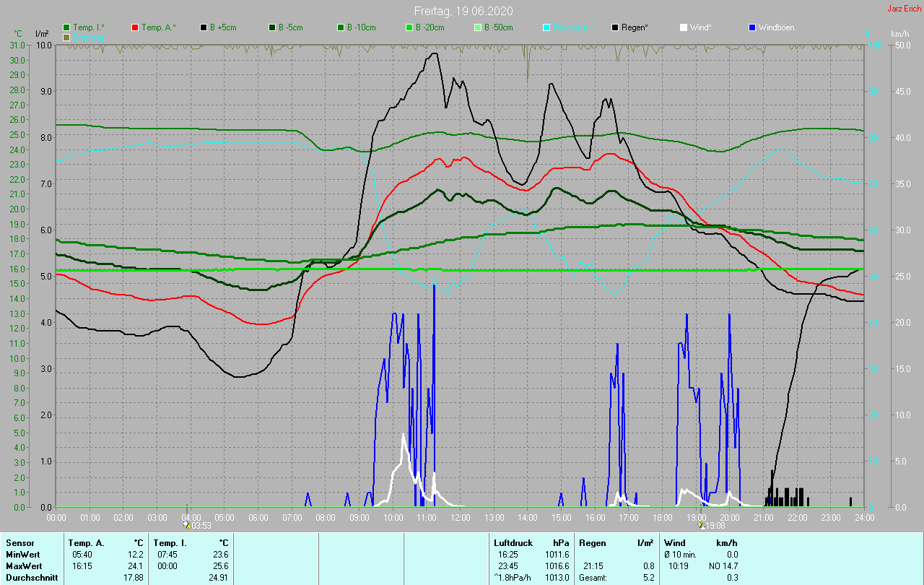Click the "Regen*" legend label

click(x=635, y=27)
